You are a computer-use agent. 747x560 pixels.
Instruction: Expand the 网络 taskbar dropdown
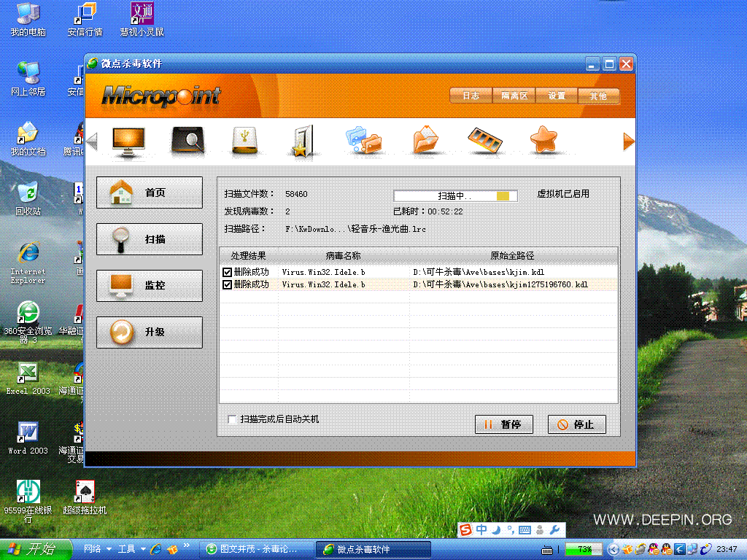(109, 549)
